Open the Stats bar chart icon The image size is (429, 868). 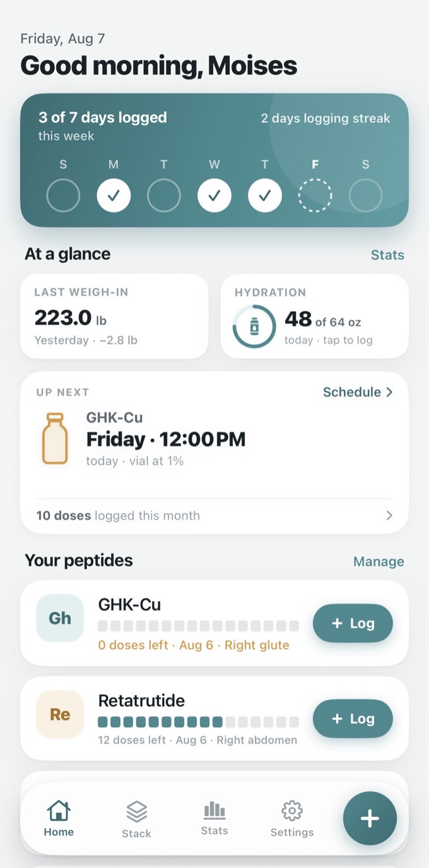[x=214, y=809]
